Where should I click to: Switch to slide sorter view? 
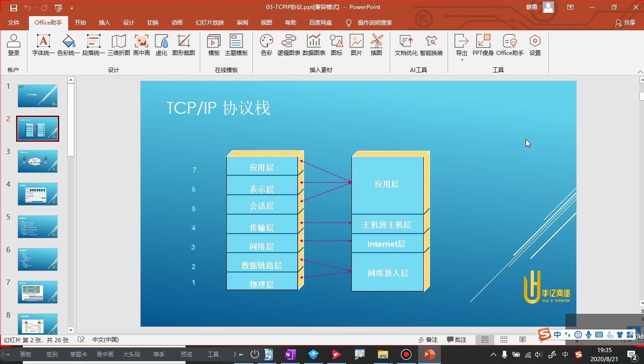point(503,339)
